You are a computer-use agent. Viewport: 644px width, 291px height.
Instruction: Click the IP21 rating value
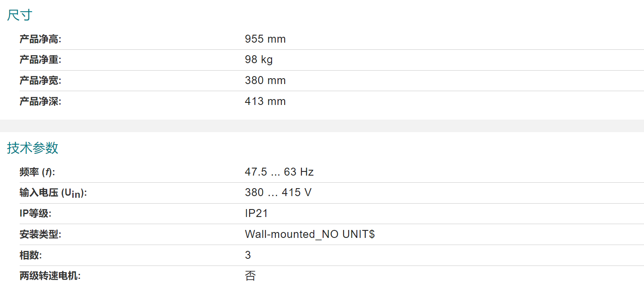tap(256, 213)
